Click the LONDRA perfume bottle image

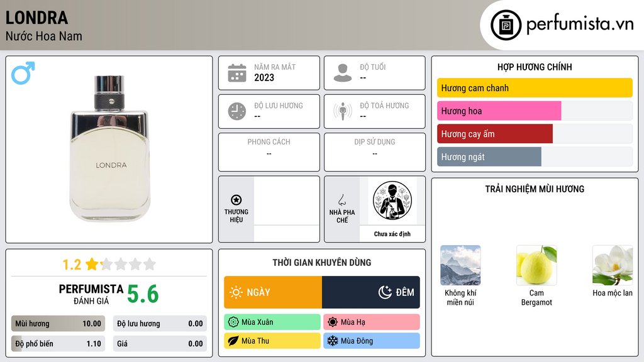(109, 148)
